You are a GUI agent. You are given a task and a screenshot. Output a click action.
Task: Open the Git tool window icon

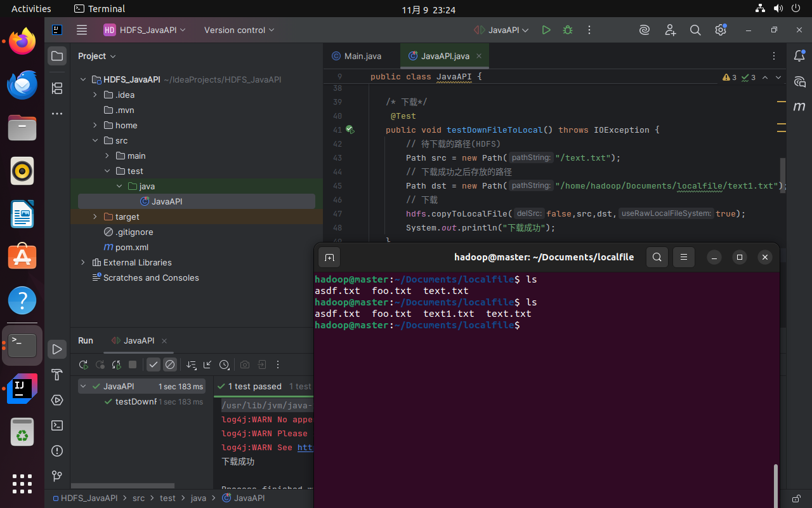pyautogui.click(x=57, y=476)
